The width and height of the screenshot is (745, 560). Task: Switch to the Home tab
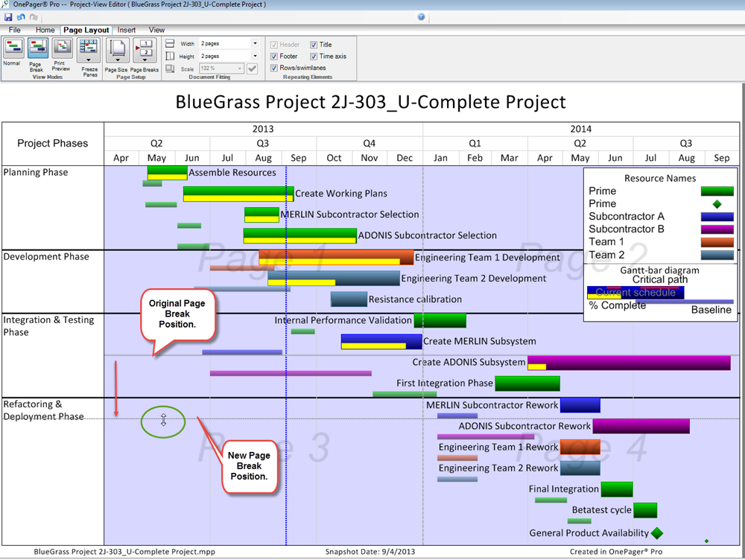pyautogui.click(x=45, y=30)
